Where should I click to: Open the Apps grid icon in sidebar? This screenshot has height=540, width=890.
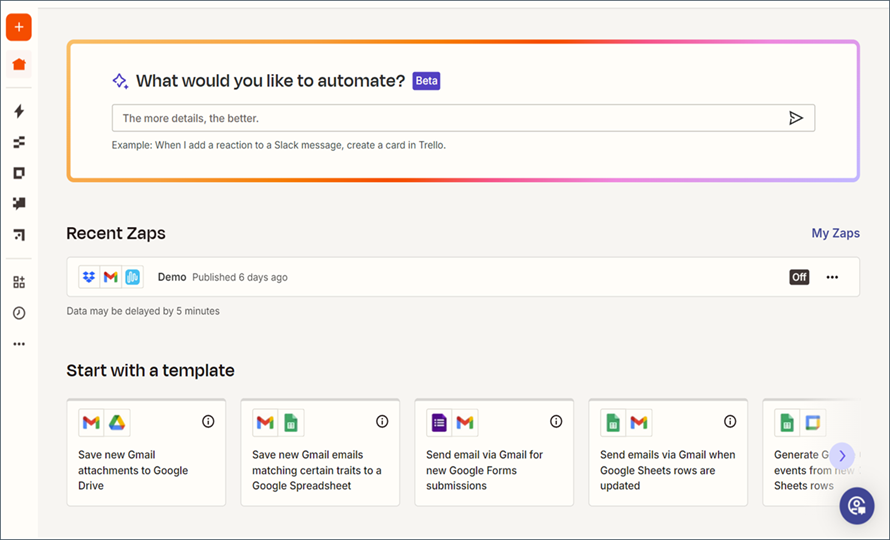(19, 282)
